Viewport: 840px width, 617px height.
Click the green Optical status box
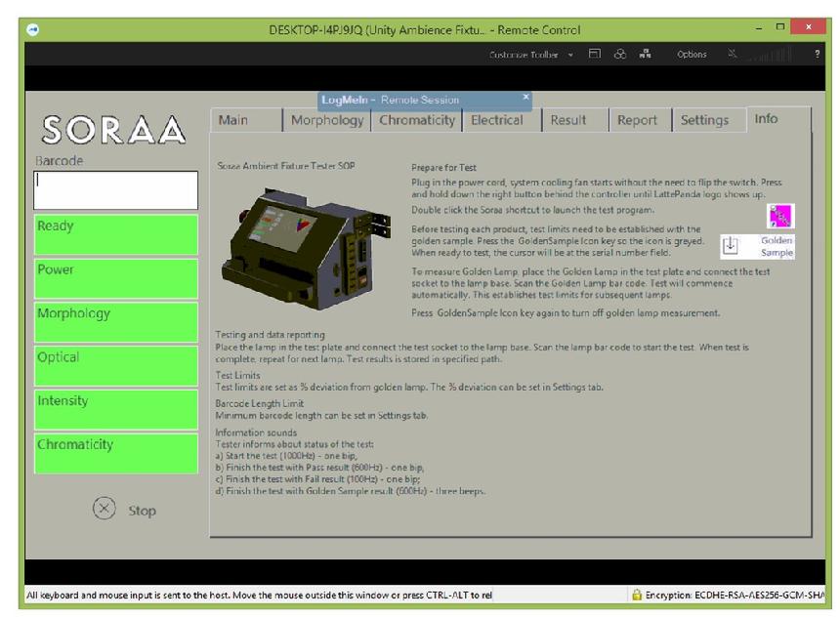point(116,366)
